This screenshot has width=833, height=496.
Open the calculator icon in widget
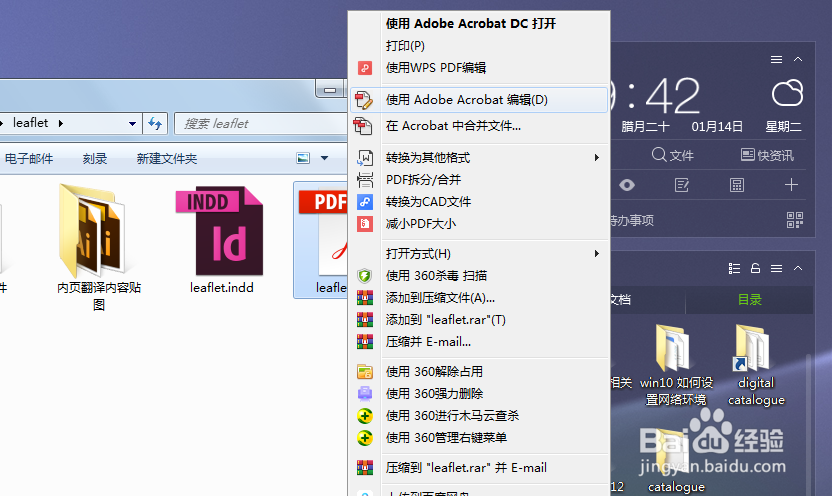click(x=736, y=185)
